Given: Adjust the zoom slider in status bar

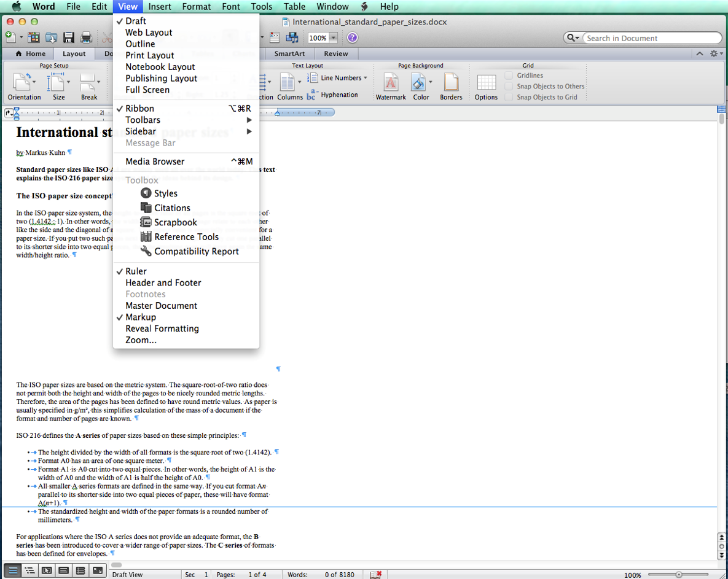Looking at the screenshot, I should tap(679, 575).
